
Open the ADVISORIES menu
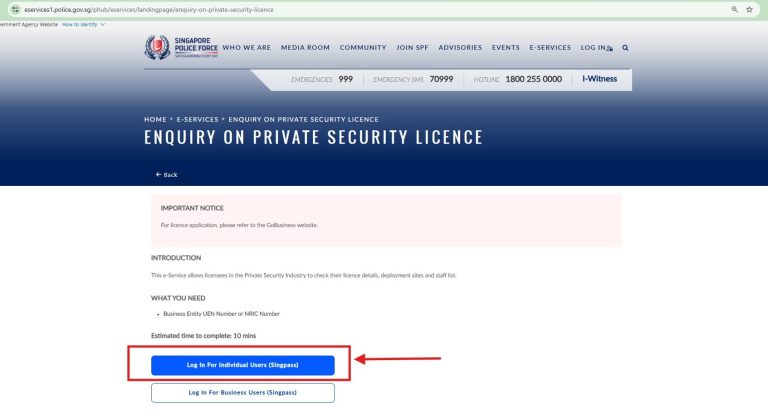tap(460, 48)
